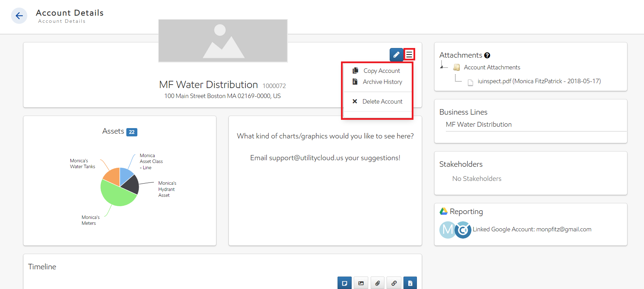Toggle the timeline notes filter icon
Screen dimensions: 644x289
[344, 283]
